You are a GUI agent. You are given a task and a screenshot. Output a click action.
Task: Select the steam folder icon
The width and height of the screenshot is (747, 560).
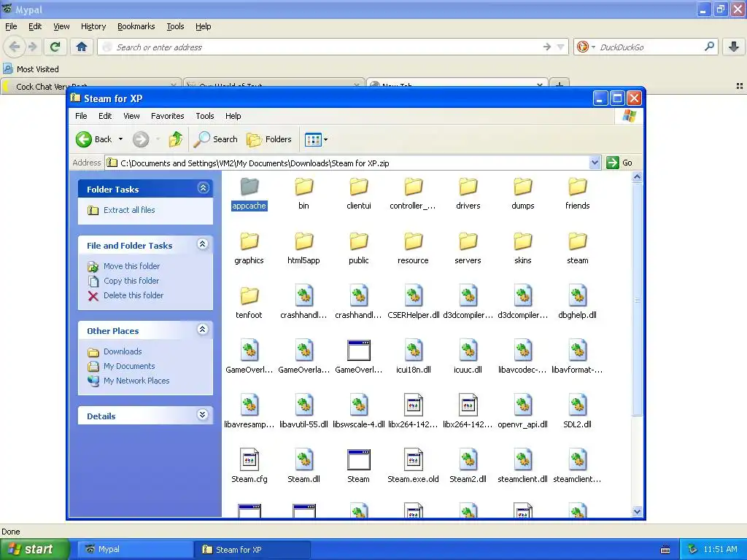(578, 241)
